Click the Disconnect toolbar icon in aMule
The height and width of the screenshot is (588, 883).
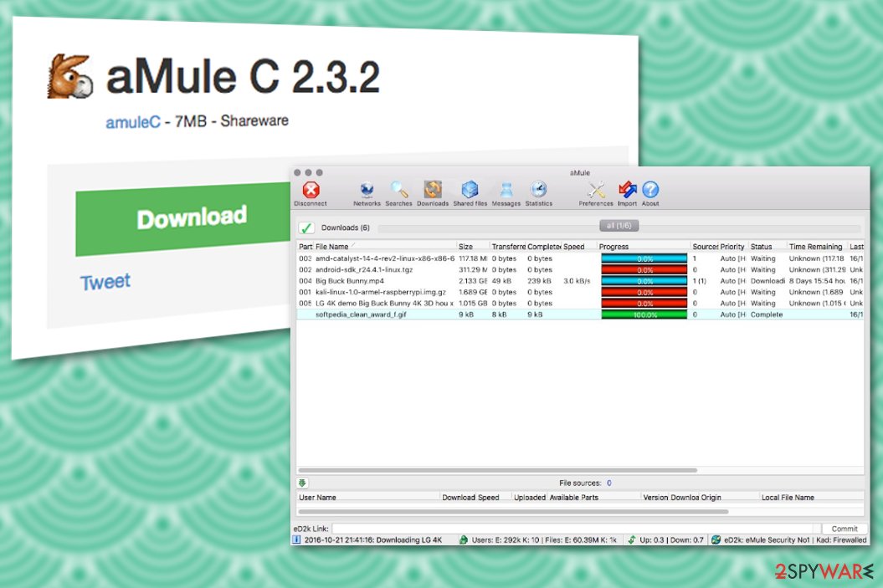click(311, 193)
